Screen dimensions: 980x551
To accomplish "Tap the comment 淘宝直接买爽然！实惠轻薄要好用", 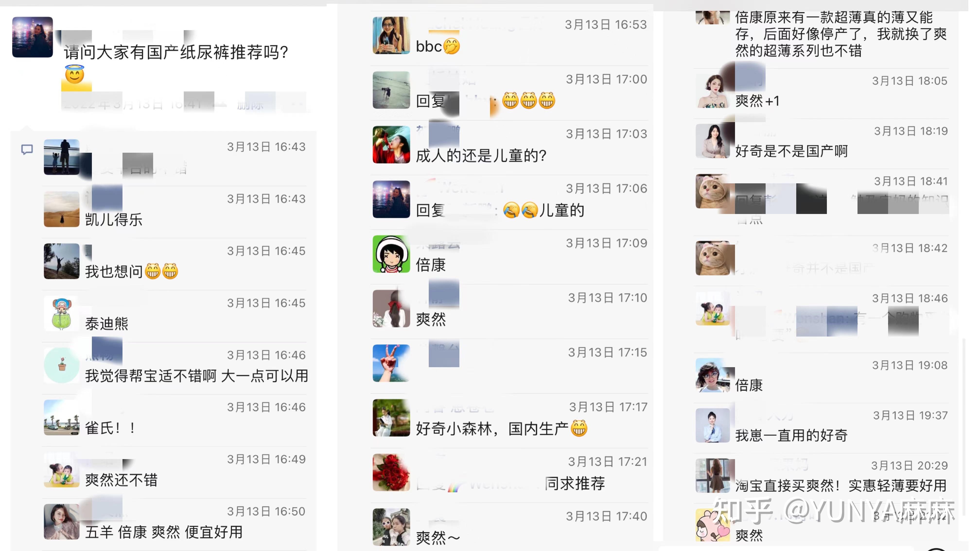I will [x=841, y=486].
